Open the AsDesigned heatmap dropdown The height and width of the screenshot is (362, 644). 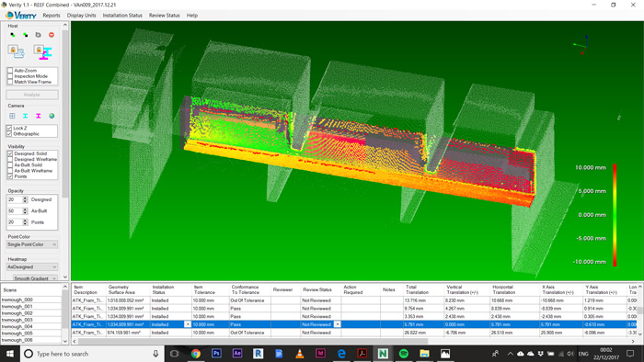(32, 266)
